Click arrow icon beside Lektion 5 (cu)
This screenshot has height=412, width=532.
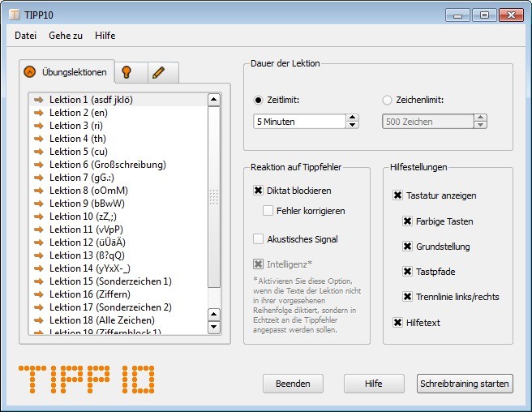(39, 152)
